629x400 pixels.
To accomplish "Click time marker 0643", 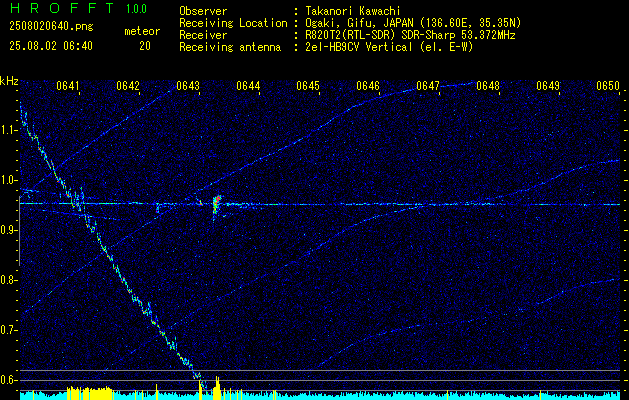I will pos(188,86).
